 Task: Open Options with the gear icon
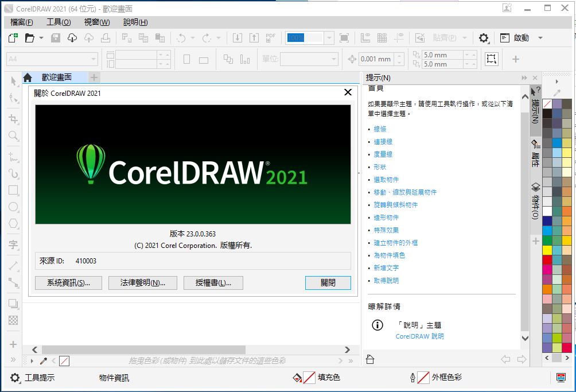(484, 38)
